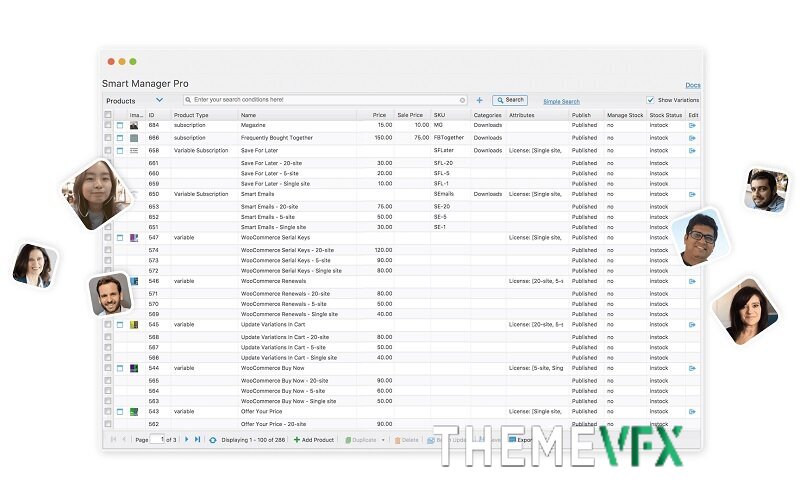This screenshot has height=500, width=800.
Task: Click the window icon in row 684
Action: pos(120,125)
